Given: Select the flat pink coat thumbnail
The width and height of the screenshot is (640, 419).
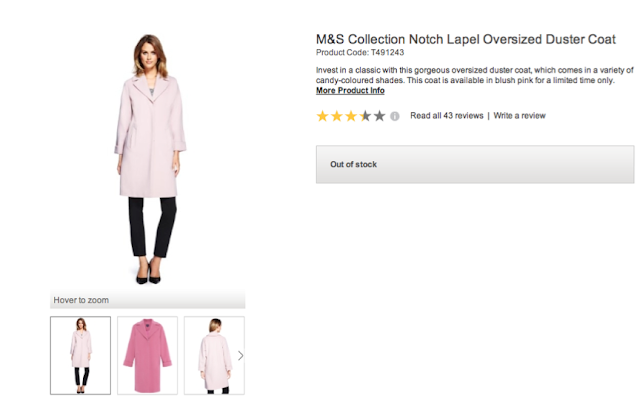Looking at the screenshot, I should (147, 355).
